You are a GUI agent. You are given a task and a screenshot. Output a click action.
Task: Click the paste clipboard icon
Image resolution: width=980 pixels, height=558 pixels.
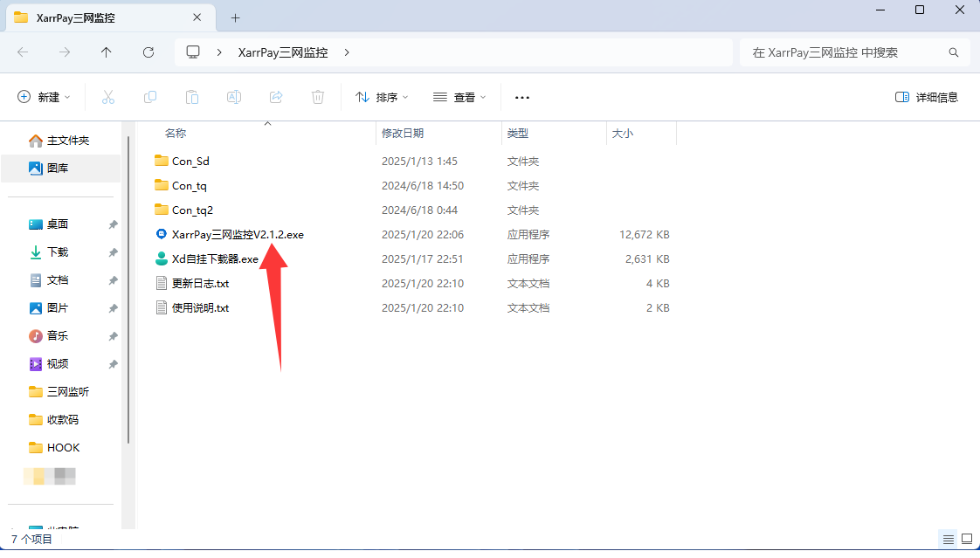point(192,97)
